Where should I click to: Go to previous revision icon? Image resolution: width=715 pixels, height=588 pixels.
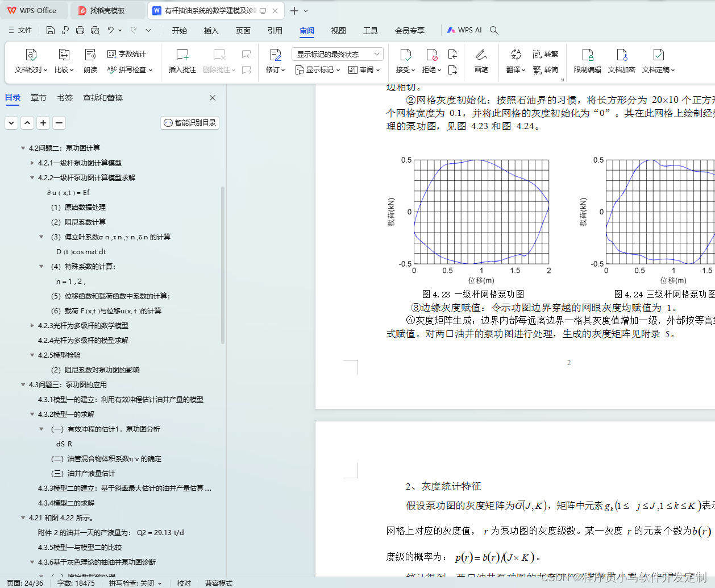coord(452,54)
